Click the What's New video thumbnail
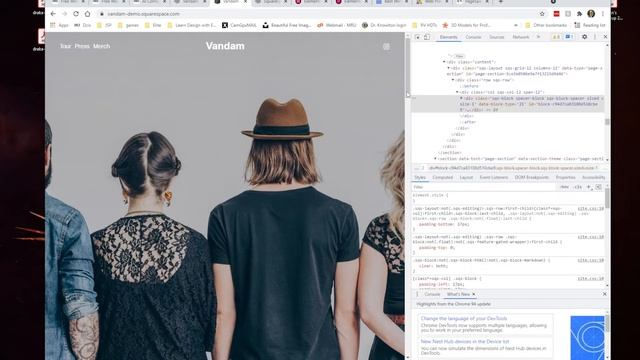The height and width of the screenshot is (360, 640). [587, 338]
